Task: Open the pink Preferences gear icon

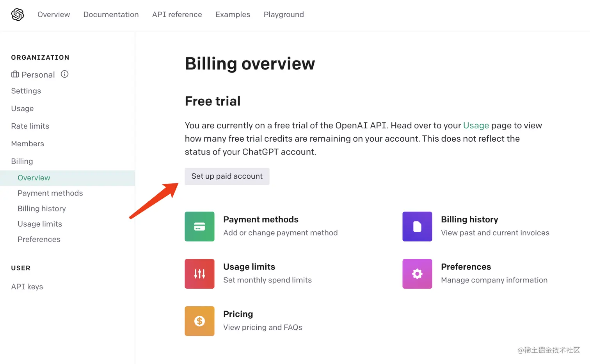Action: [x=417, y=274]
